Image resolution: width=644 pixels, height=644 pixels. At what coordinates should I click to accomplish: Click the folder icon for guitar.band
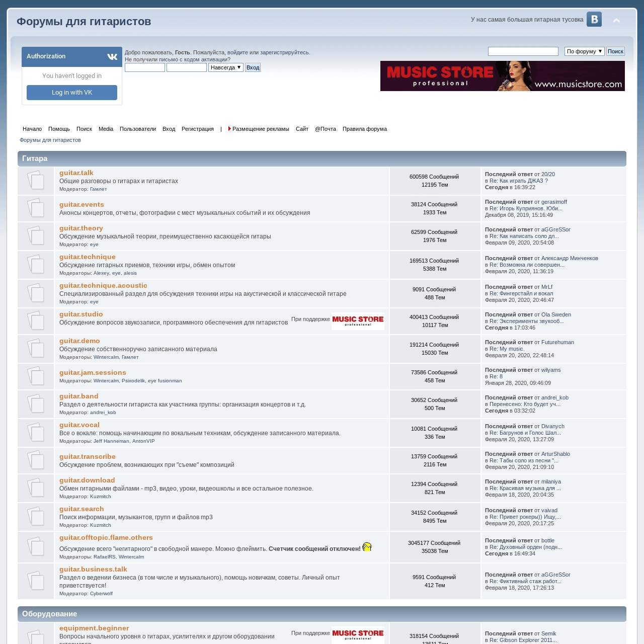[x=36, y=404]
